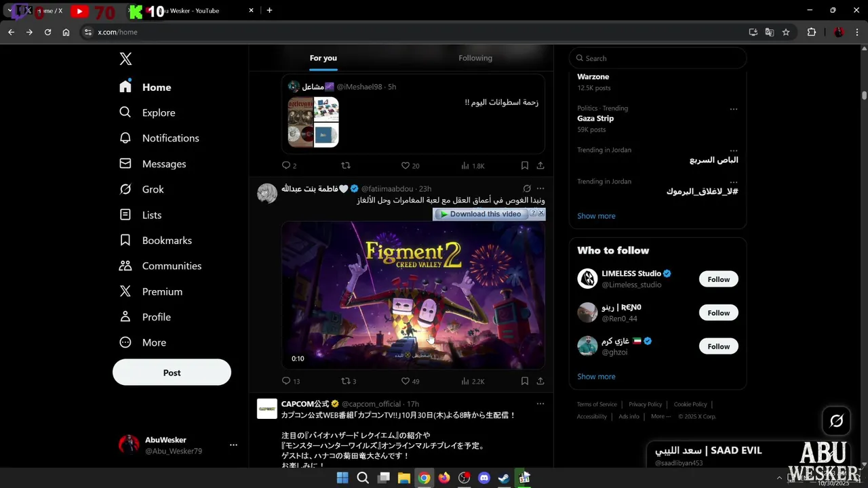Screen dimensions: 868x488
Task: Bookmark this page with star icon
Action: click(786, 32)
